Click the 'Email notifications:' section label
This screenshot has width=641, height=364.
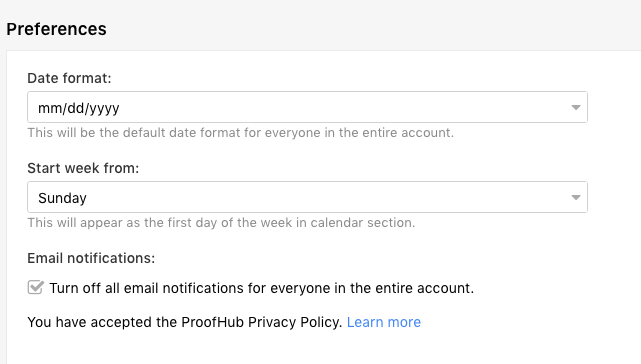point(91,258)
